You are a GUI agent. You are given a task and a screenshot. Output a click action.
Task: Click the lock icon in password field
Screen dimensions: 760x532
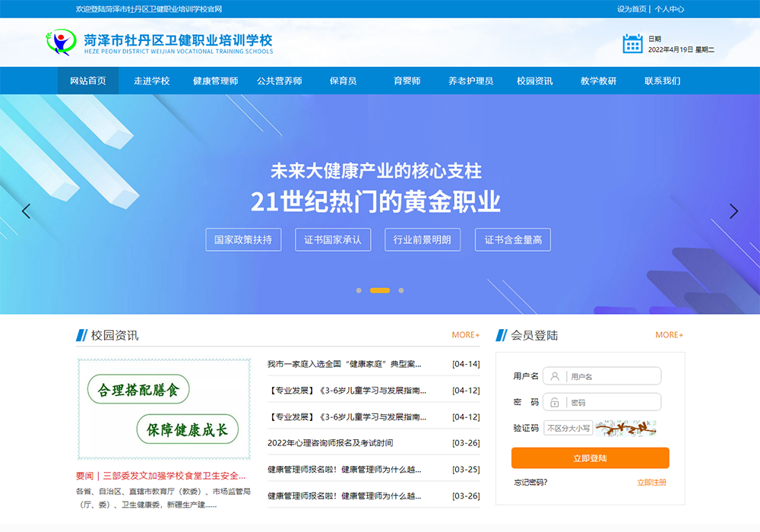pyautogui.click(x=555, y=402)
